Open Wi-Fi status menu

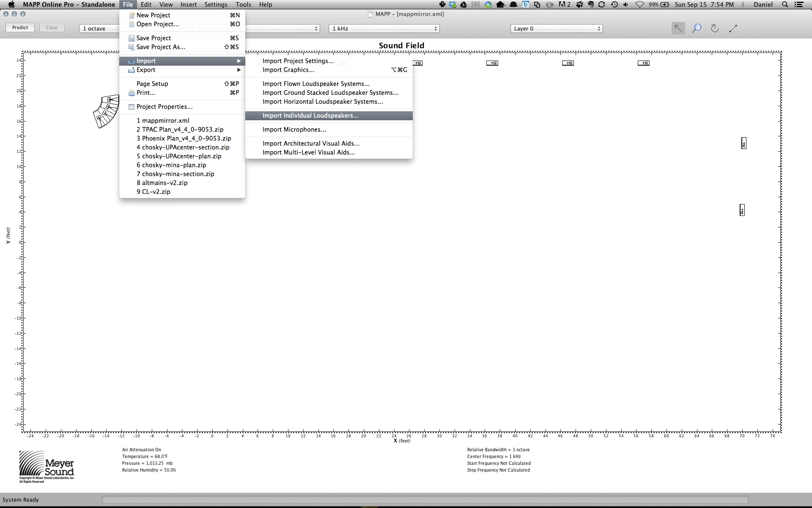click(640, 5)
